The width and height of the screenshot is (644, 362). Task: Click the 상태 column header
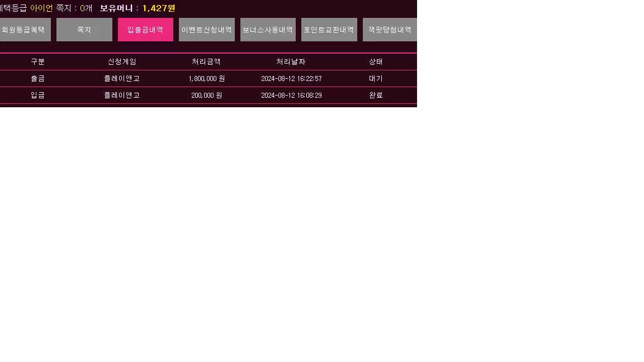tap(376, 61)
